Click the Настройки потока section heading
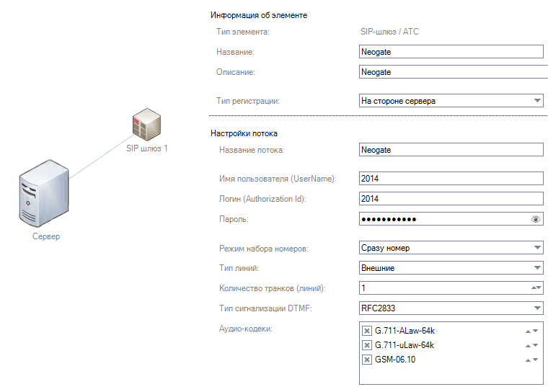 (244, 133)
